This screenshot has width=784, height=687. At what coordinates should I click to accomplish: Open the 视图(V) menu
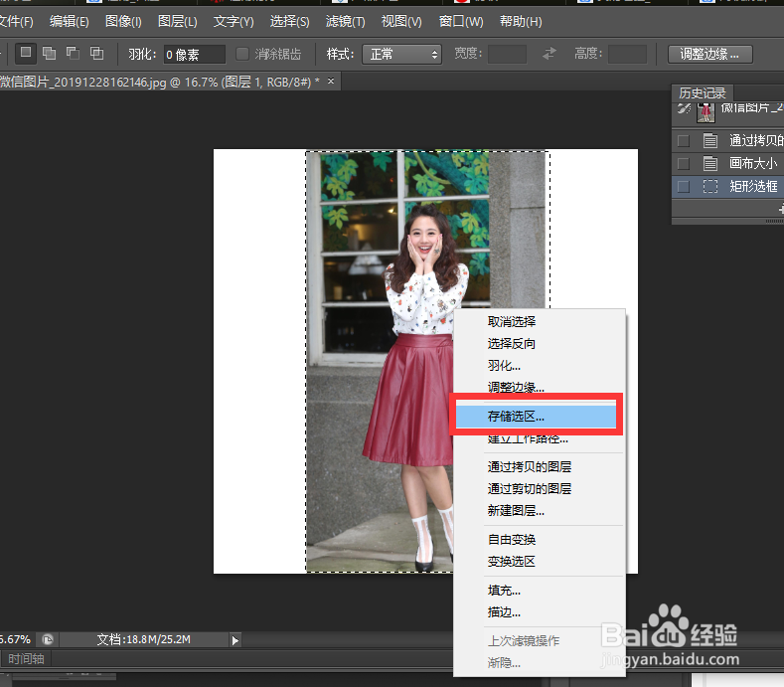tap(401, 22)
